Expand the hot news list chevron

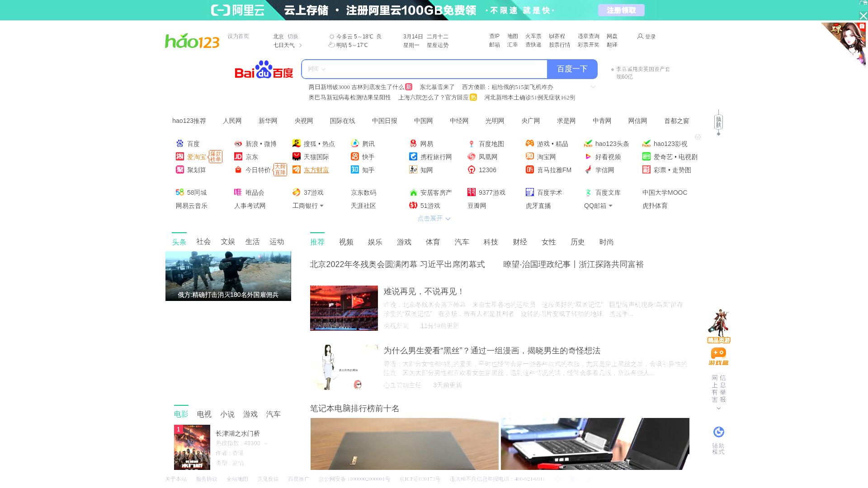point(593,87)
